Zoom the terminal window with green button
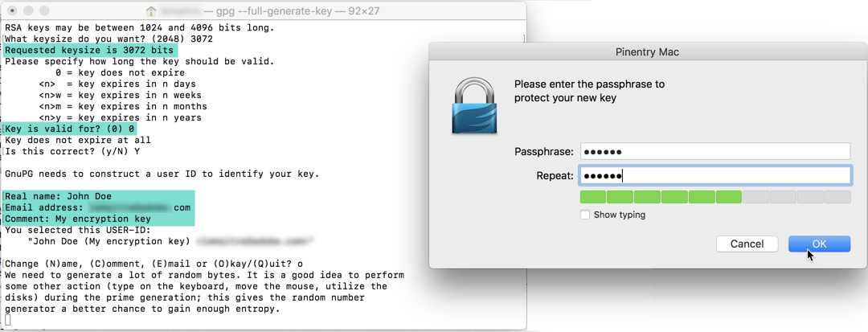Image resolution: width=868 pixels, height=332 pixels. pos(44,11)
